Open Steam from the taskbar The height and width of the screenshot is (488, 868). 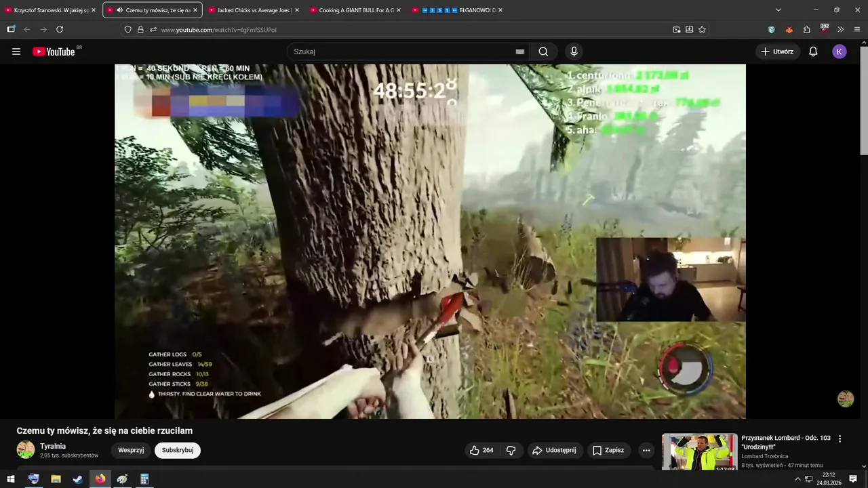(78, 479)
